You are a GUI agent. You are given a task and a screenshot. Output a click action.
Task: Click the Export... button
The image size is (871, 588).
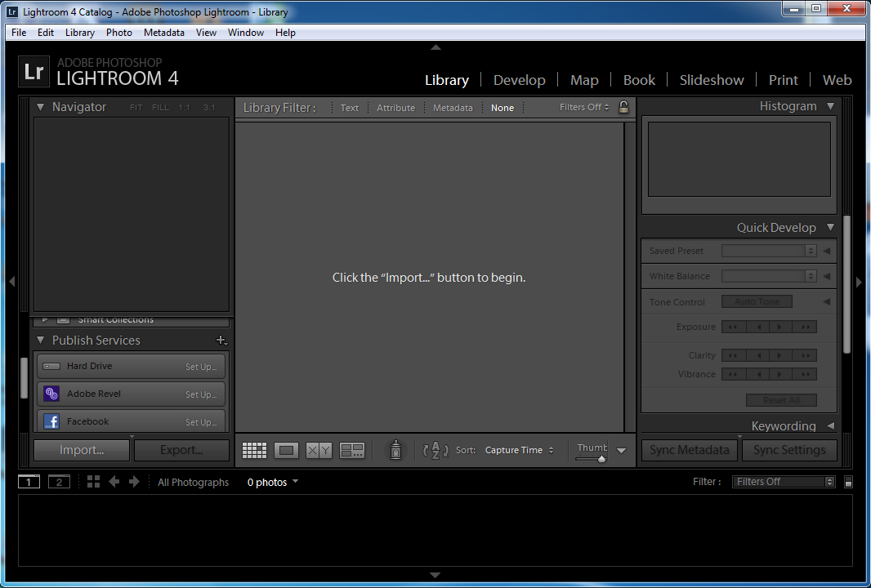[181, 450]
